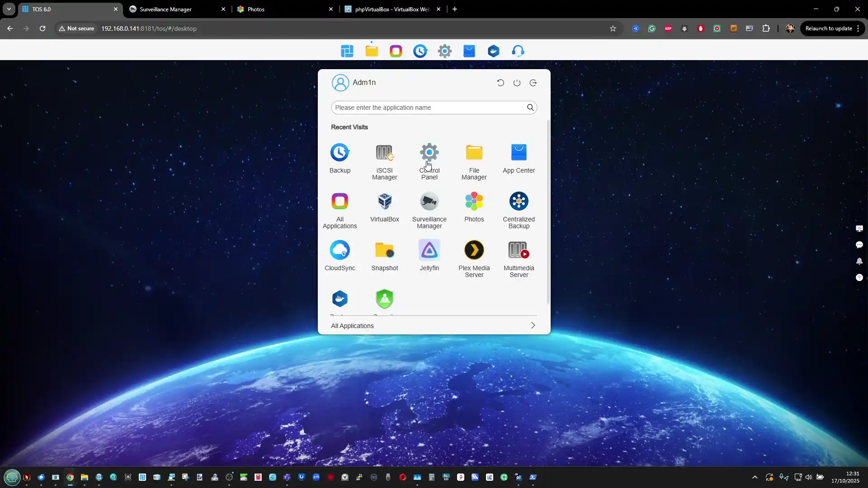This screenshot has width=868, height=488.
Task: Expand All Applications row with chevron
Action: 533,325
